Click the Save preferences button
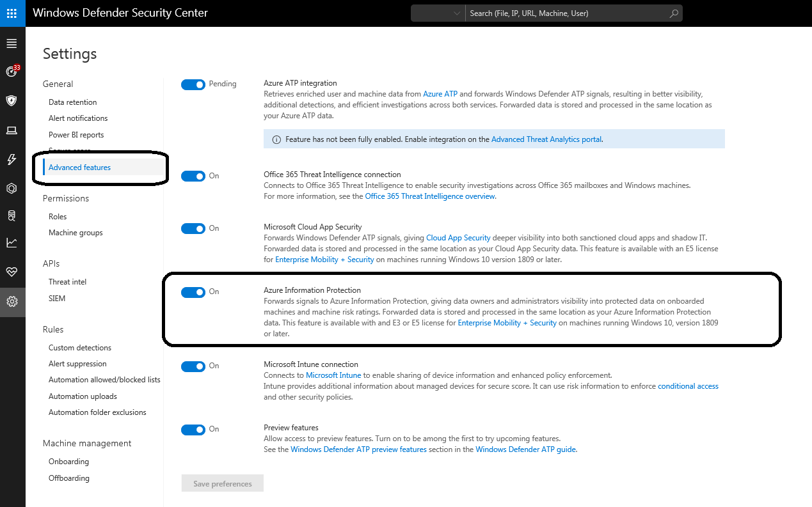Screen dimensions: 812x507 [x=222, y=484]
